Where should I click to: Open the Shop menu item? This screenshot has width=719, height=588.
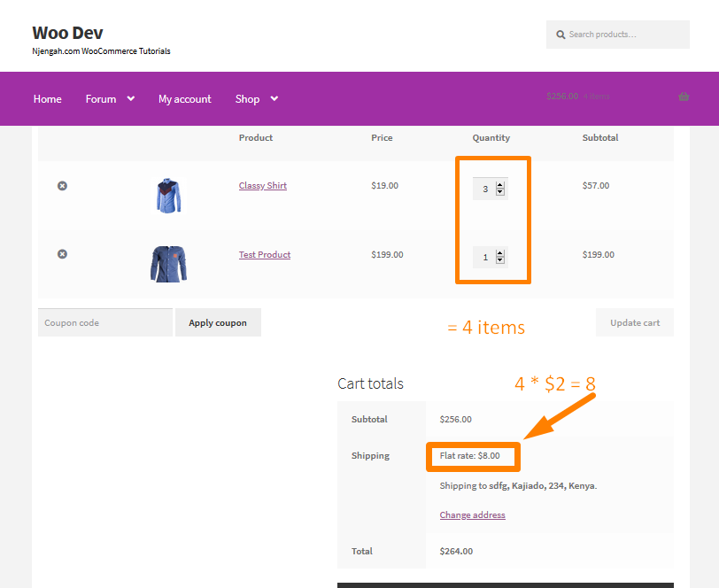point(247,99)
